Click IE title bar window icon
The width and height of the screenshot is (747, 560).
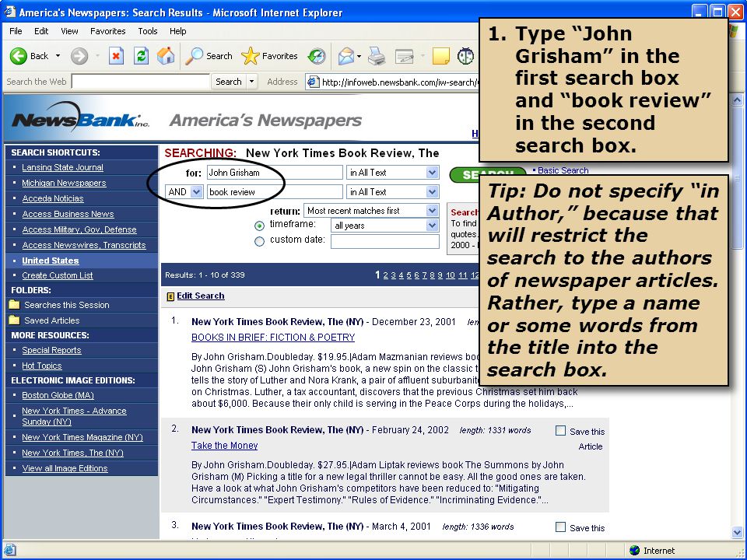pyautogui.click(x=9, y=12)
